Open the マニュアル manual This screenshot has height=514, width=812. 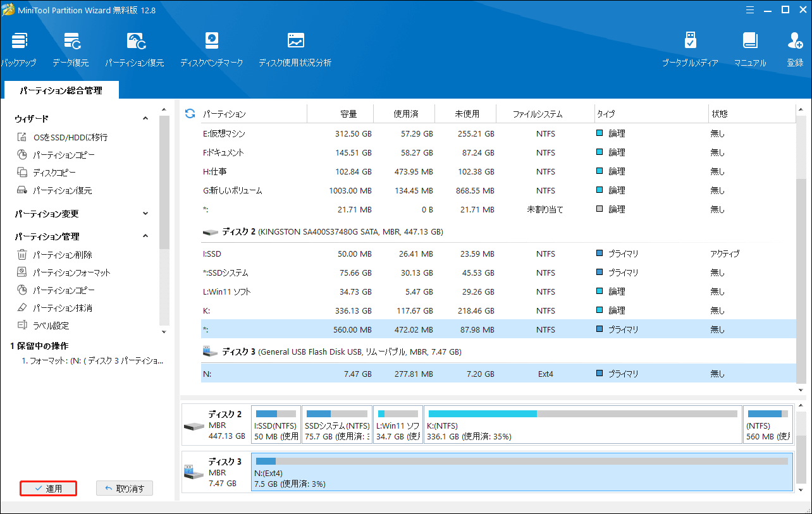[750, 49]
